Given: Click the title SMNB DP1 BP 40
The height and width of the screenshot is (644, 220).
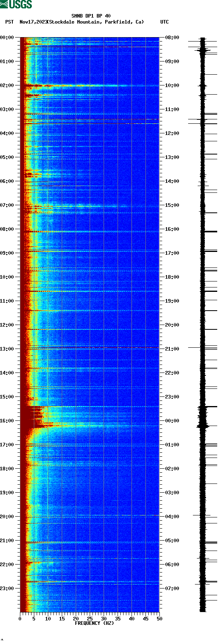Looking at the screenshot, I should tap(91, 16).
